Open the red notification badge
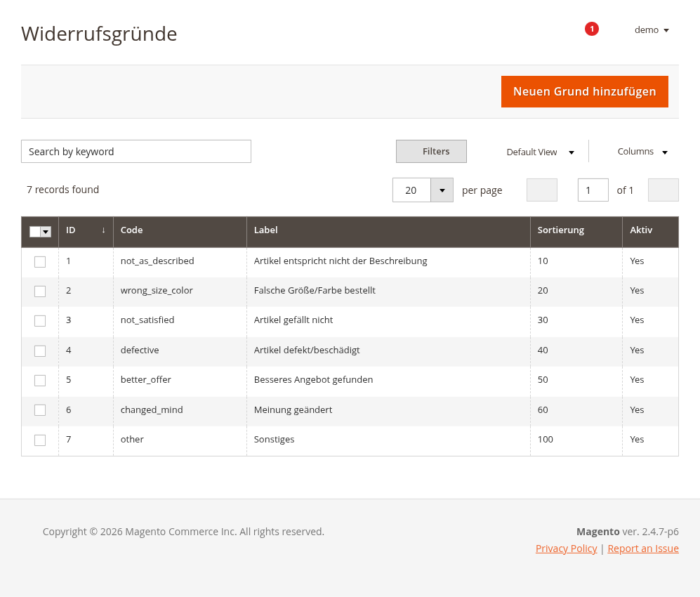700x597 pixels. click(x=591, y=29)
